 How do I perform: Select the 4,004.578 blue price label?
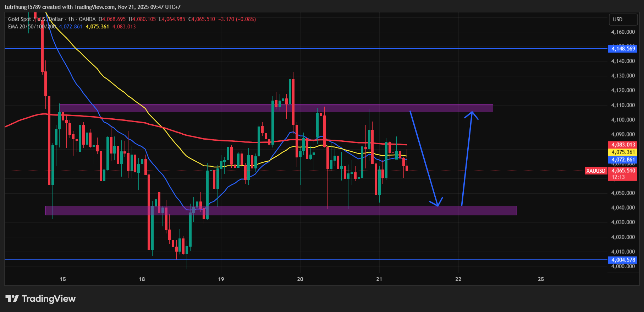(623, 260)
